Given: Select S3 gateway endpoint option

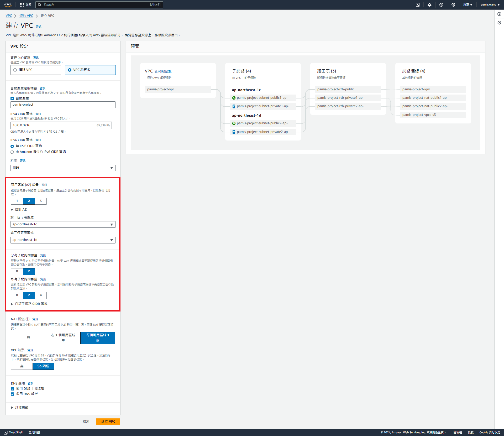Looking at the screenshot, I should [43, 366].
